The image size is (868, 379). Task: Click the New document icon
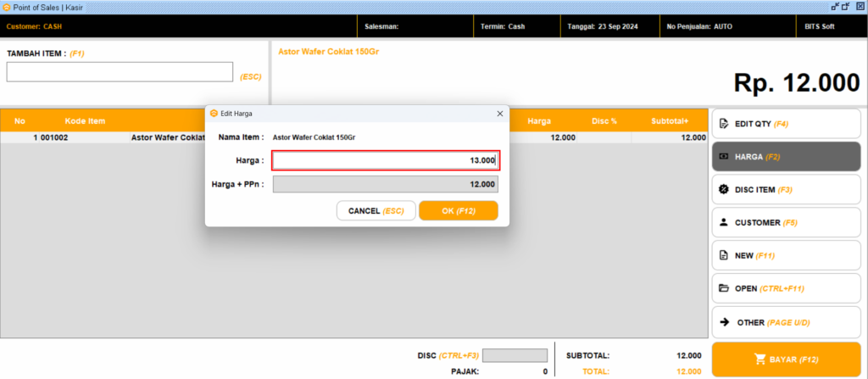tap(724, 255)
